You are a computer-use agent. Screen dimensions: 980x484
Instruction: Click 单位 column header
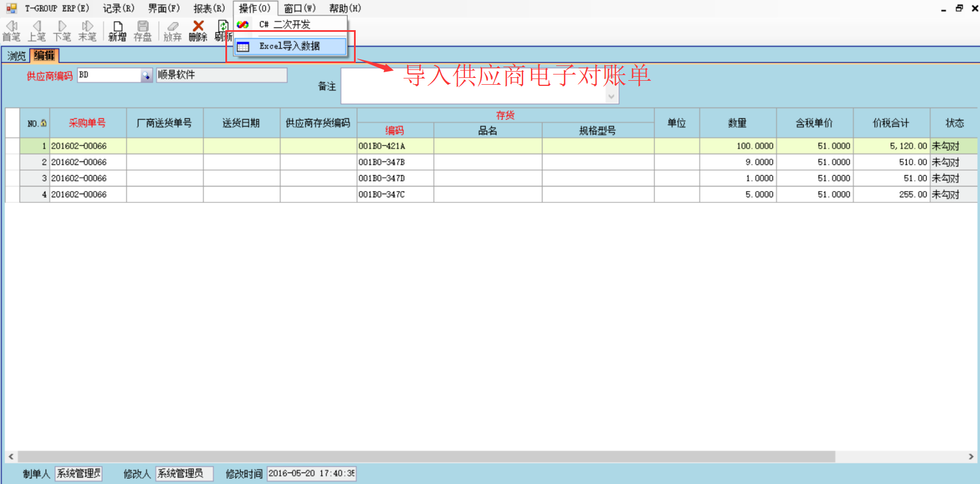pyautogui.click(x=677, y=123)
